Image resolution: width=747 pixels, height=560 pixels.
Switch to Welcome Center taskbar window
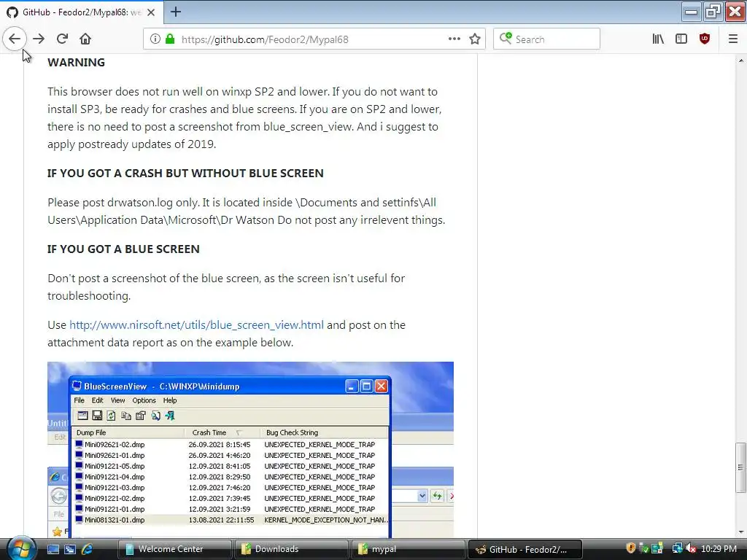click(174, 549)
